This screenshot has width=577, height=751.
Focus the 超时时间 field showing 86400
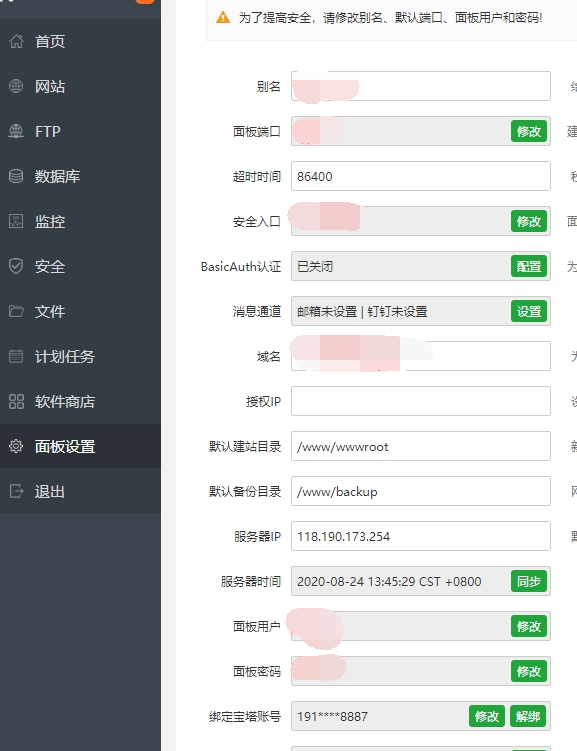pos(421,176)
